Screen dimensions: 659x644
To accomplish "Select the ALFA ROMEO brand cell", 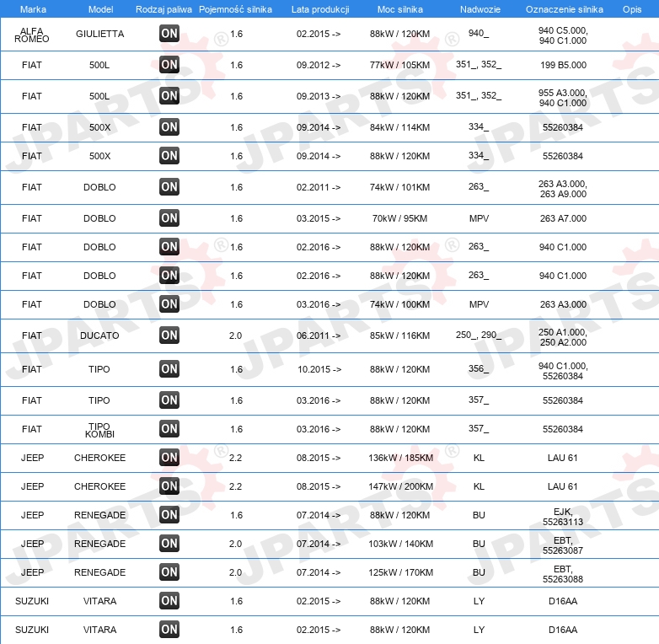I will pyautogui.click(x=32, y=35).
